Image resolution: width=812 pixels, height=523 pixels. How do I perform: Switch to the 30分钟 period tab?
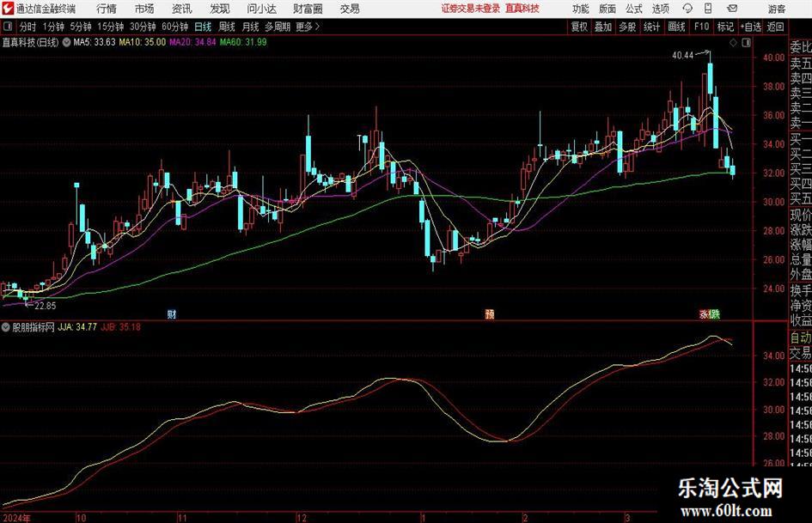(143, 27)
